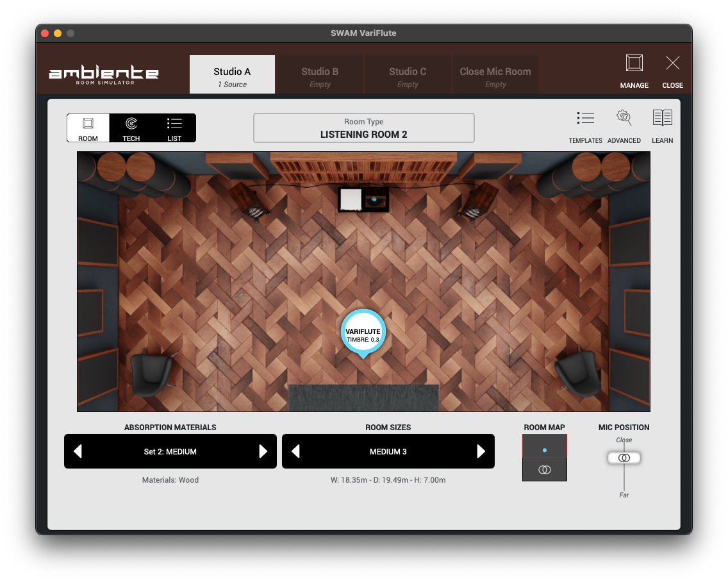This screenshot has height=582, width=728.
Task: Click the microphone icon in Room Map
Action: pos(545,470)
